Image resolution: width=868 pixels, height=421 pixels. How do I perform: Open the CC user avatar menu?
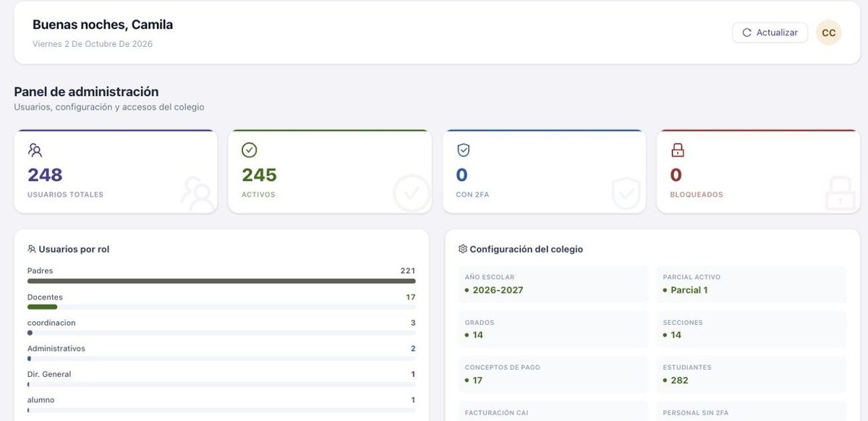pos(829,33)
